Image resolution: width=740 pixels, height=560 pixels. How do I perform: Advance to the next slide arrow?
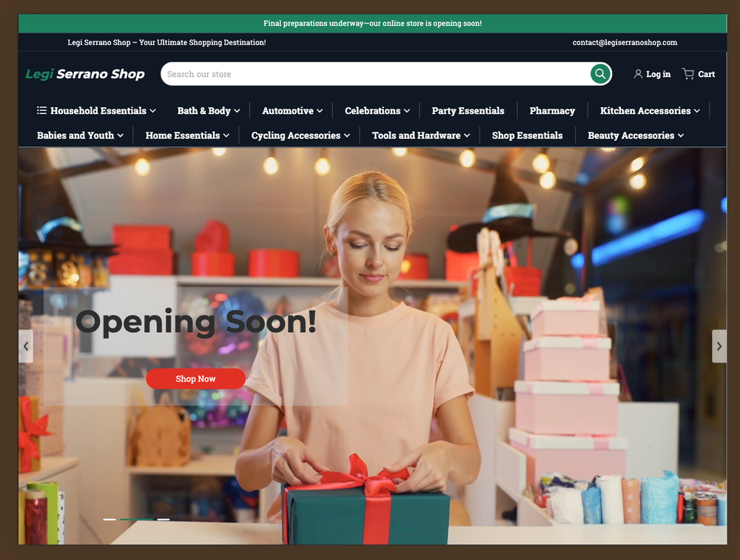point(719,346)
